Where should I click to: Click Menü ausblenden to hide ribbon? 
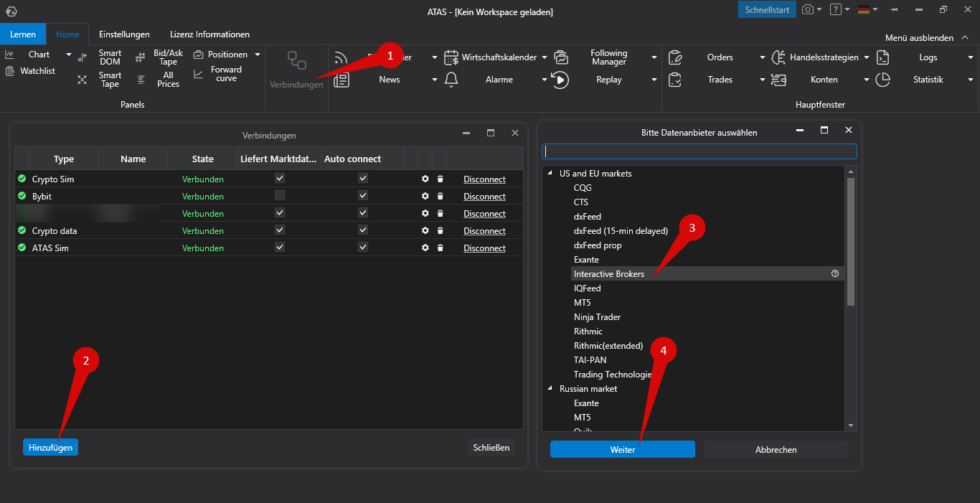click(x=925, y=38)
